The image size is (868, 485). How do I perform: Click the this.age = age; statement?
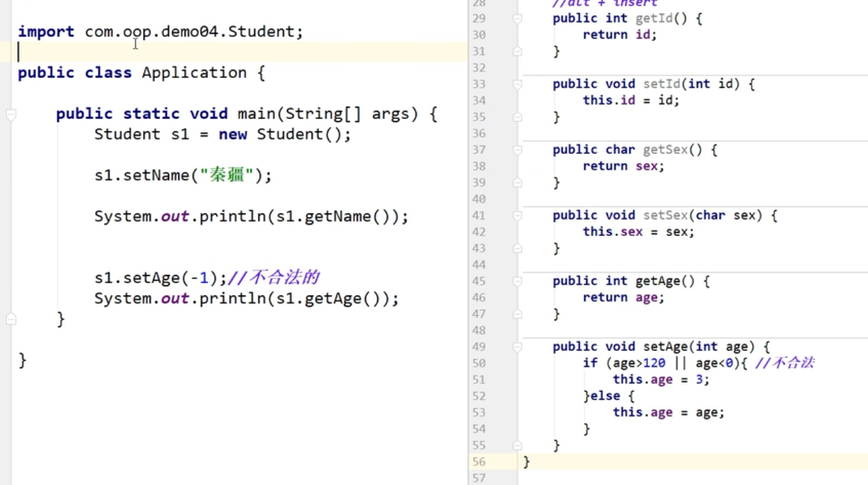[668, 412]
